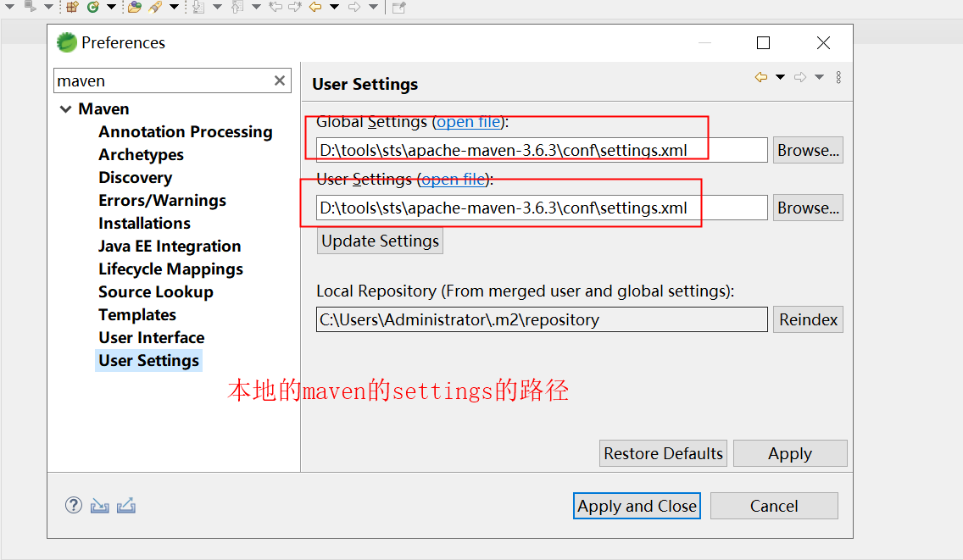
Task: Clear the maven search filter with the X icon
Action: coord(280,80)
